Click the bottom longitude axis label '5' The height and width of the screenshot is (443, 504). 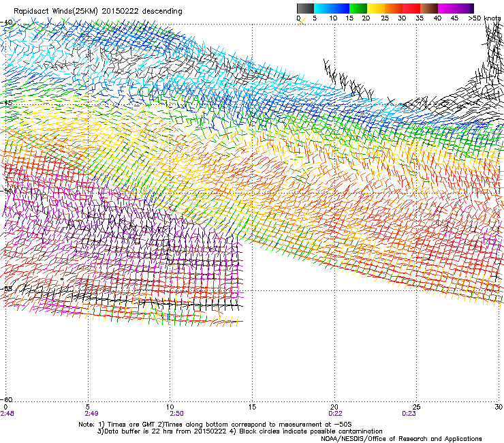tap(87, 407)
